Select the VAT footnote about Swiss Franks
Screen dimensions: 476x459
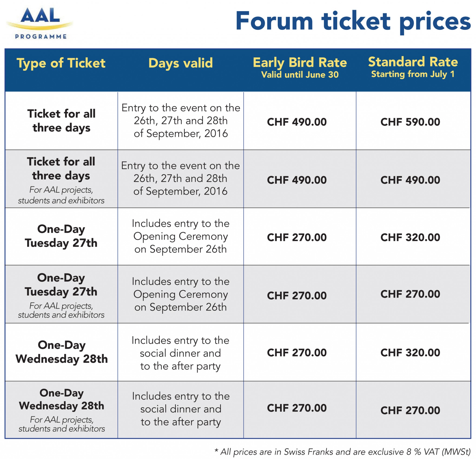coord(343,452)
